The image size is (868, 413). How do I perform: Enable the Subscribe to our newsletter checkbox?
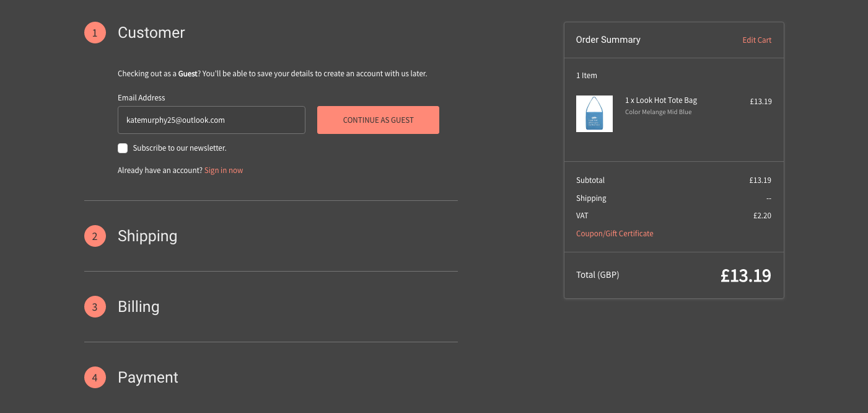coord(122,148)
